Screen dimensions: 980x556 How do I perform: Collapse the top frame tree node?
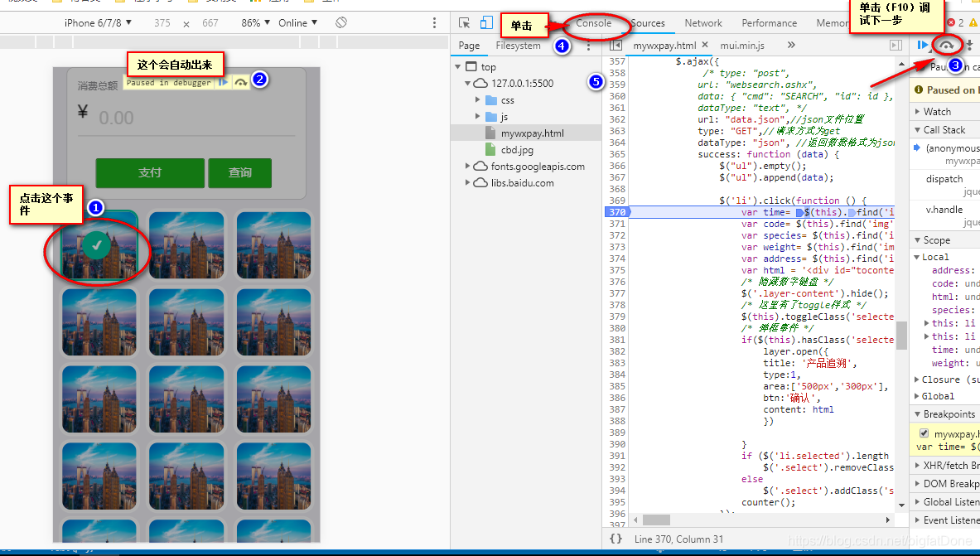pyautogui.click(x=458, y=66)
